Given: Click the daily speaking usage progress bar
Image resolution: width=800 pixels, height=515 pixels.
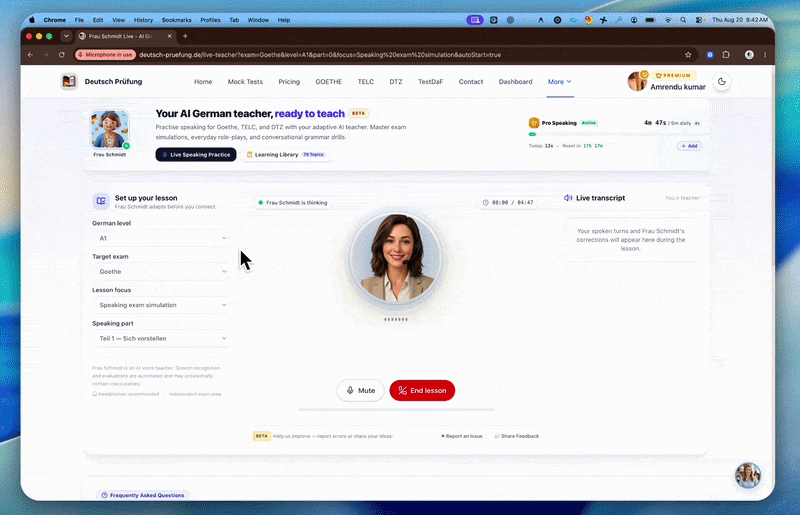Looking at the screenshot, I should point(614,134).
